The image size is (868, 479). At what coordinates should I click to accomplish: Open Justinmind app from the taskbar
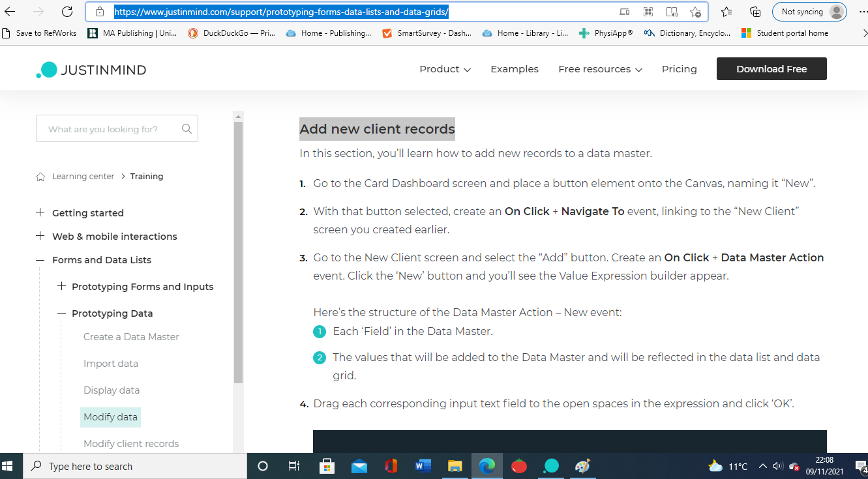(551, 466)
